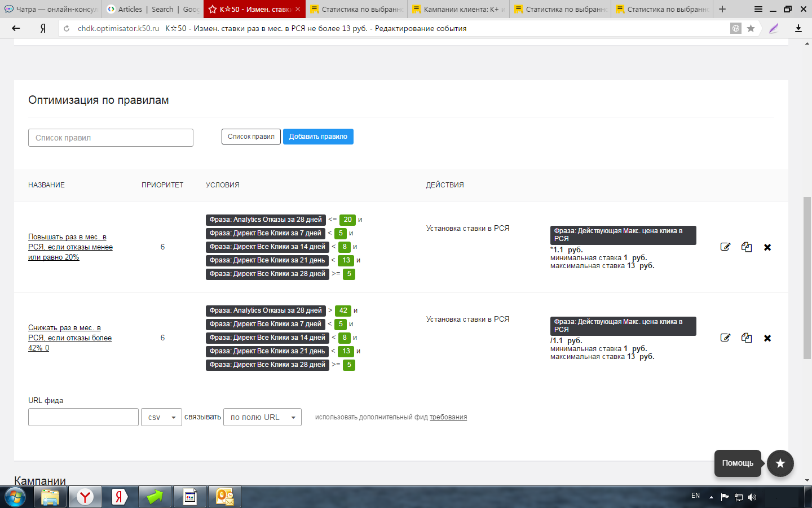Click the "ПРИОРИТЕТ" column header

pos(162,185)
